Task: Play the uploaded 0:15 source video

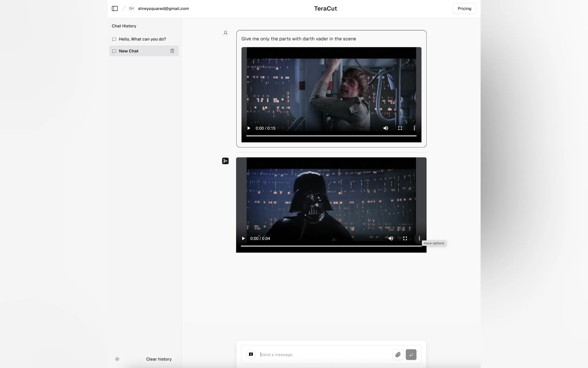Action: tap(248, 128)
